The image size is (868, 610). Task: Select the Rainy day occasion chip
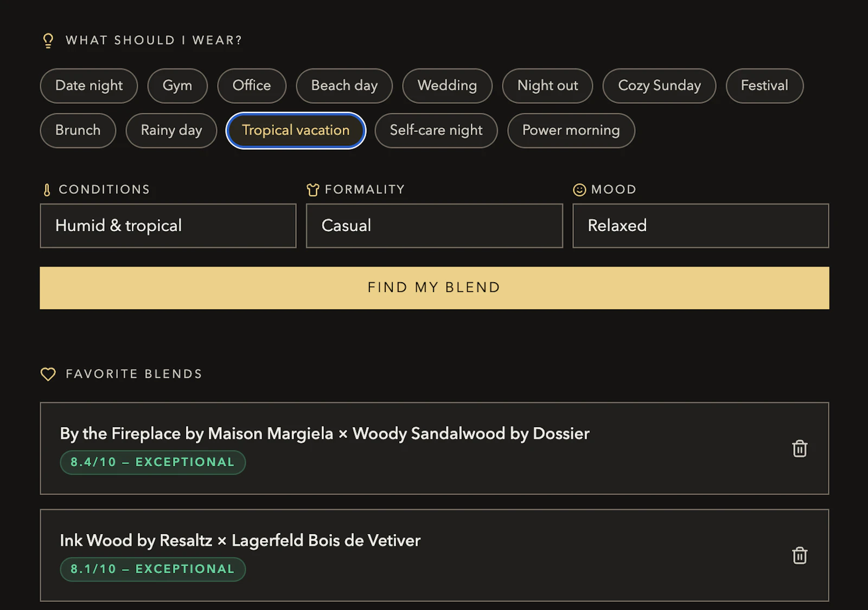[171, 130]
